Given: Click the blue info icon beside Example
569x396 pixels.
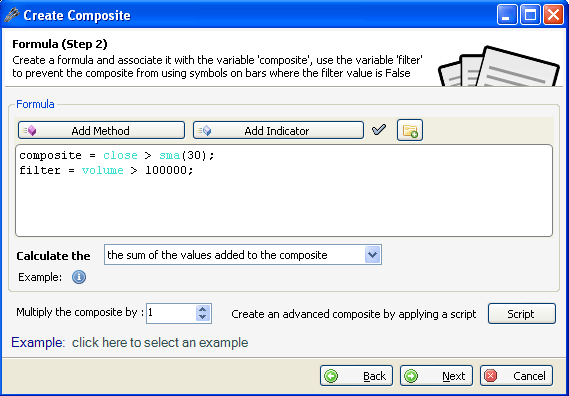Looking at the screenshot, I should 79,277.
